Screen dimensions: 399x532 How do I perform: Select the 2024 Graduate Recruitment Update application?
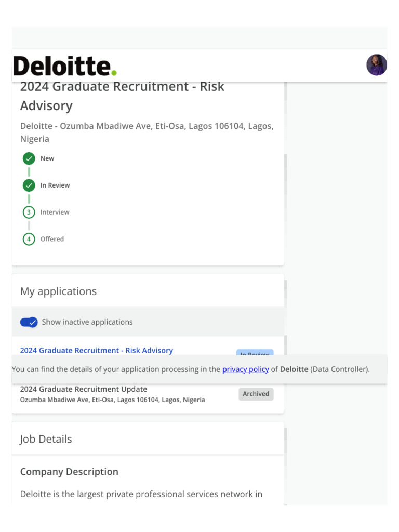(x=84, y=389)
